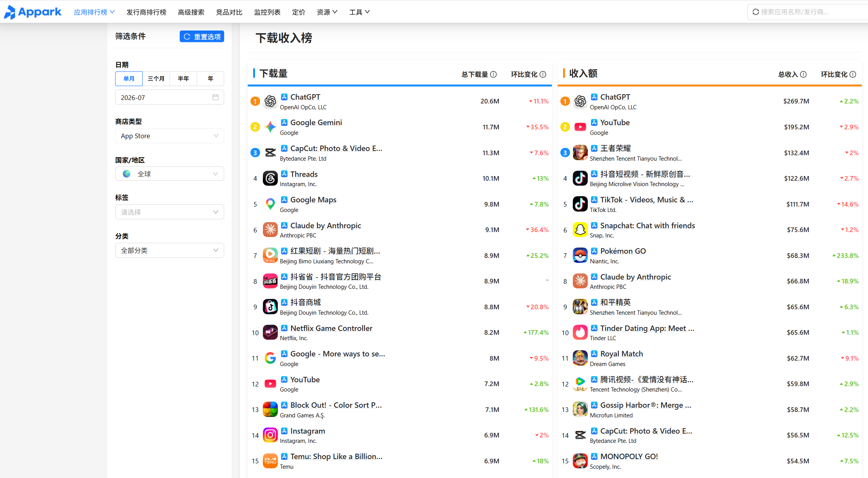The height and width of the screenshot is (478, 868).
Task: Open Block Out! app icon
Action: point(270,410)
